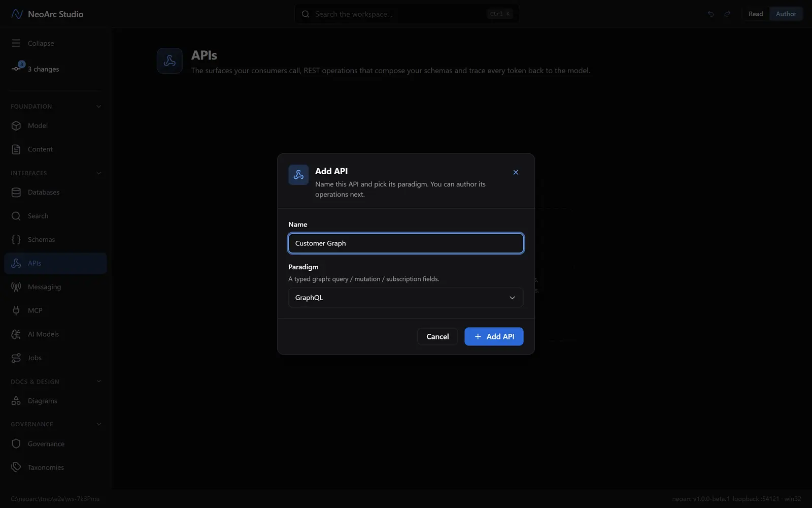
Task: Open the Schemas nav item
Action: point(55,240)
